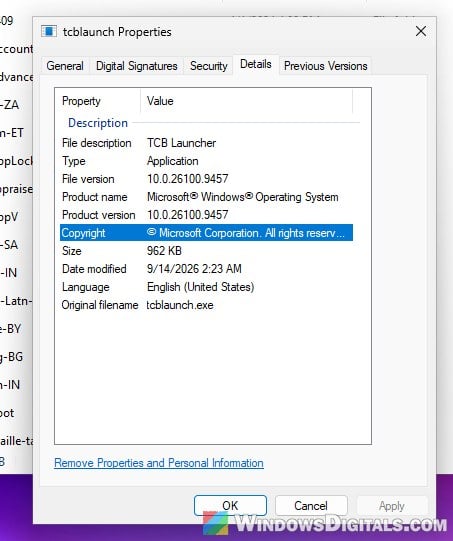The width and height of the screenshot is (453, 541).
Task: Open the Security tab
Action: [209, 66]
